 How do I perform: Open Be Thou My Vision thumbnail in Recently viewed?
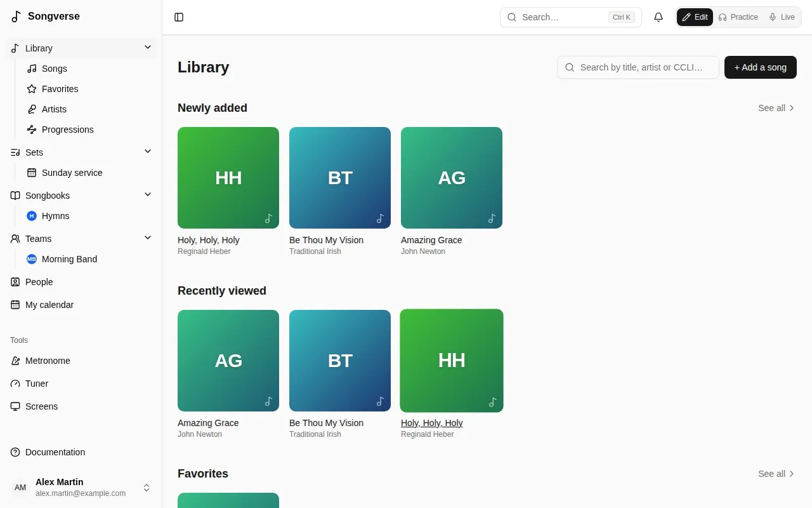[340, 361]
